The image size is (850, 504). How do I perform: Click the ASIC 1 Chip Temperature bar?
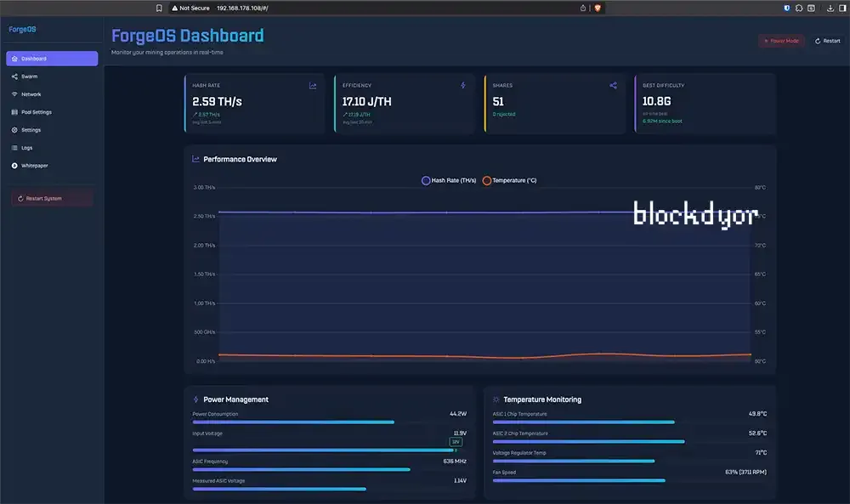click(629, 422)
